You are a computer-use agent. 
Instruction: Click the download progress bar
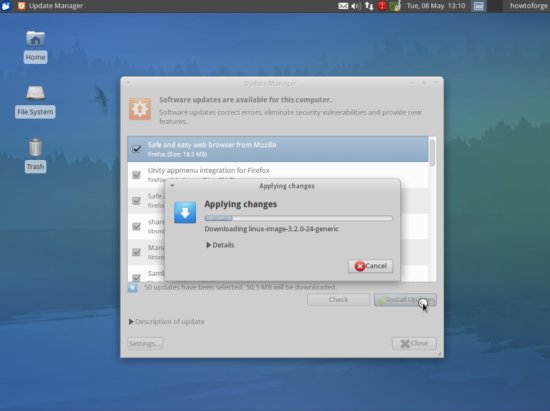[299, 218]
